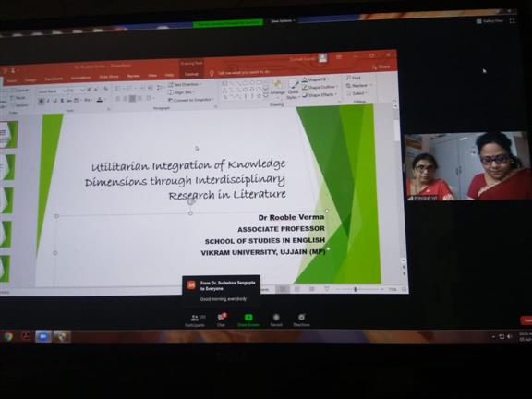Select the third slide thumbnail
The height and width of the screenshot is (399, 532).
pos(6,200)
